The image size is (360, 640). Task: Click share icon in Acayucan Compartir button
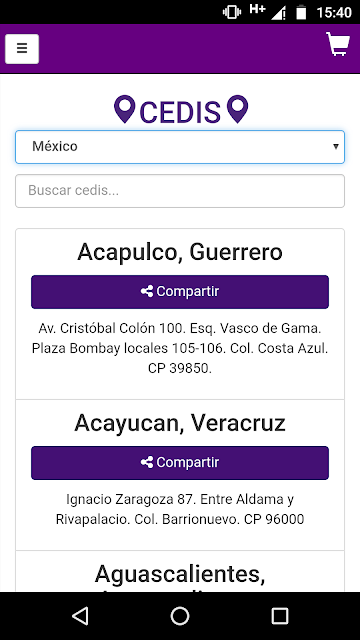click(147, 462)
